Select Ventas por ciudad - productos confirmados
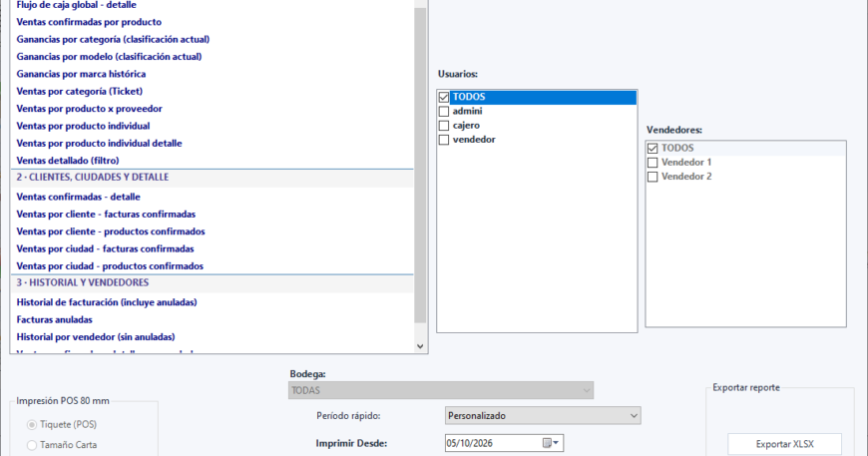 click(x=110, y=266)
